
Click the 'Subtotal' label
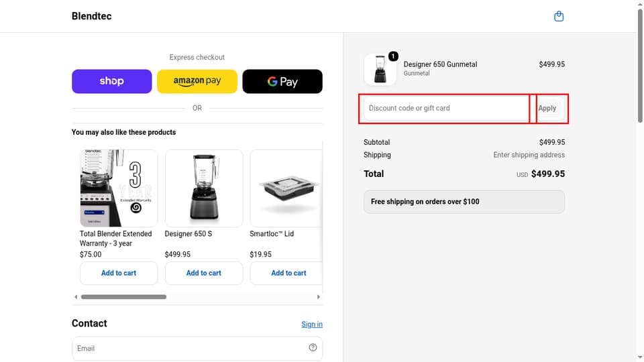click(x=376, y=142)
